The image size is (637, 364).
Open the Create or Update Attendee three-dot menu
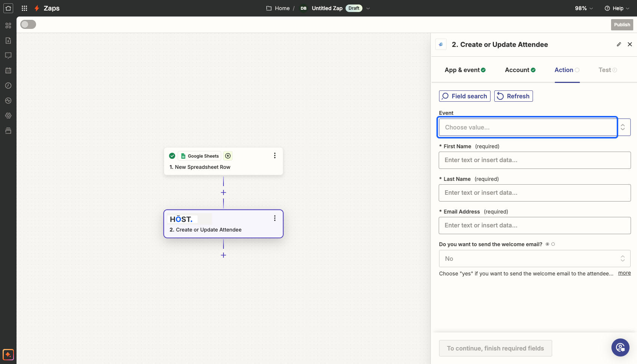(x=275, y=218)
